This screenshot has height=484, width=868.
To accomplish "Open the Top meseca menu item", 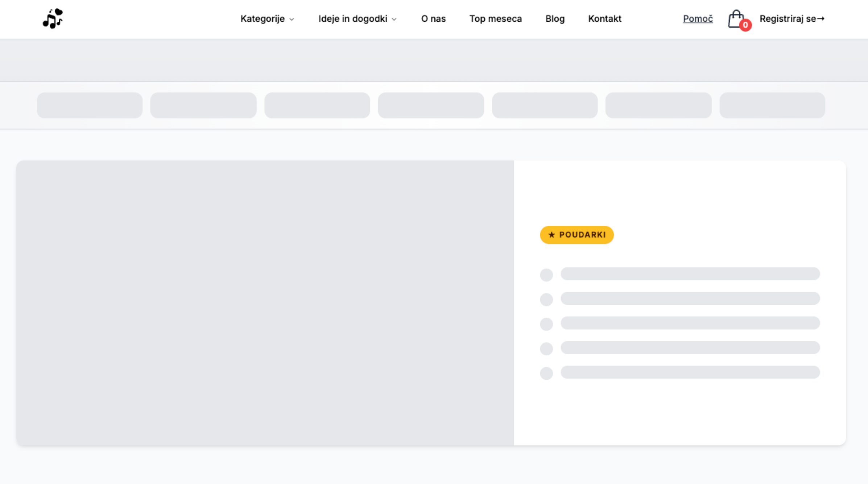I will pyautogui.click(x=495, y=18).
